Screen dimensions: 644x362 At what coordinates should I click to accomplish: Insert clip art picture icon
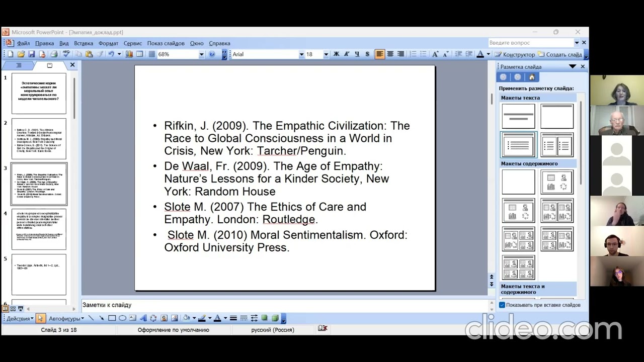[x=164, y=318]
